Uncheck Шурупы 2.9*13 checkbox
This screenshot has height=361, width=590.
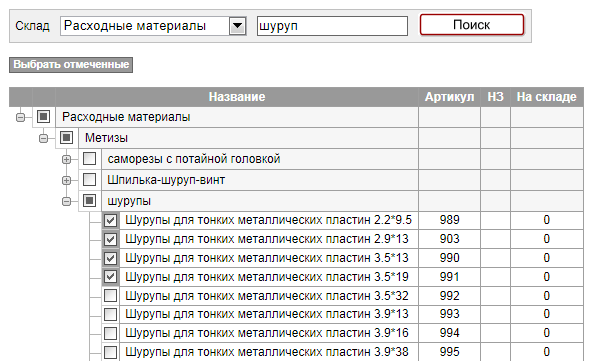pyautogui.click(x=111, y=239)
